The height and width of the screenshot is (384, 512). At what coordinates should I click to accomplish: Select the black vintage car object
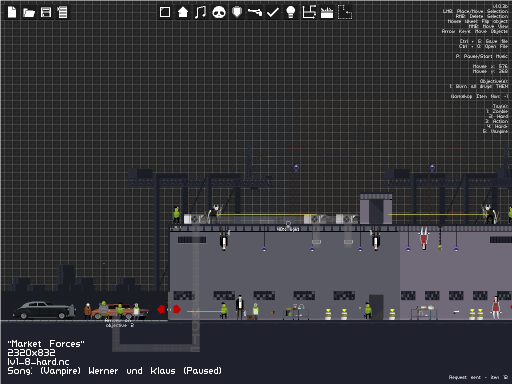point(44,310)
